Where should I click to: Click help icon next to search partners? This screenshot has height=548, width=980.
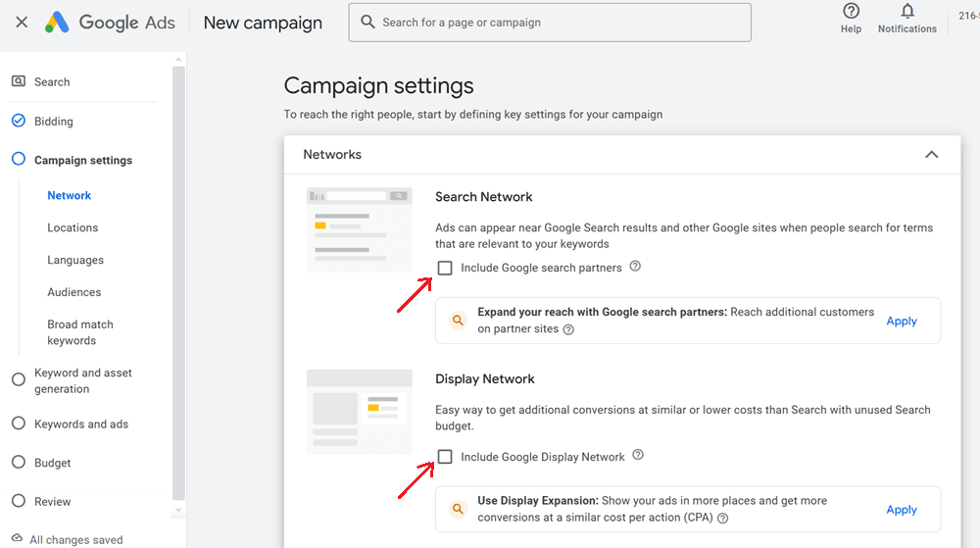[x=635, y=267]
